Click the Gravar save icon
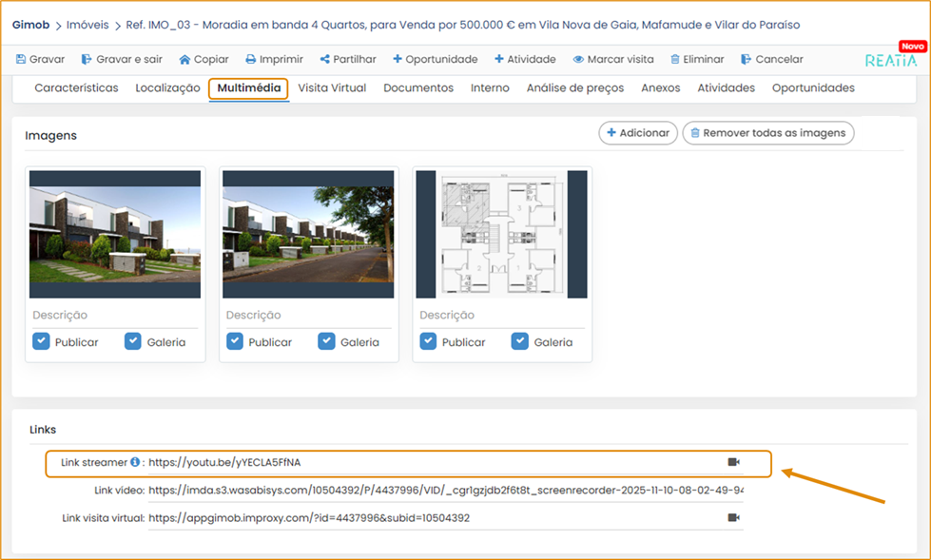 click(21, 59)
